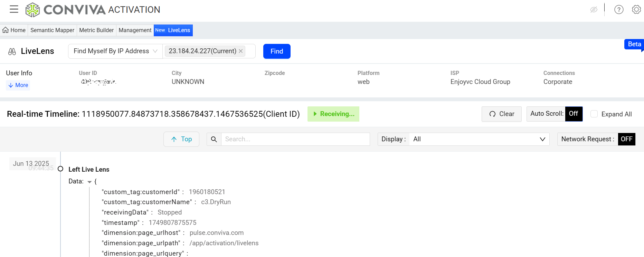644x257 pixels.
Task: Click the timeline event circle marker
Action: click(x=60, y=169)
